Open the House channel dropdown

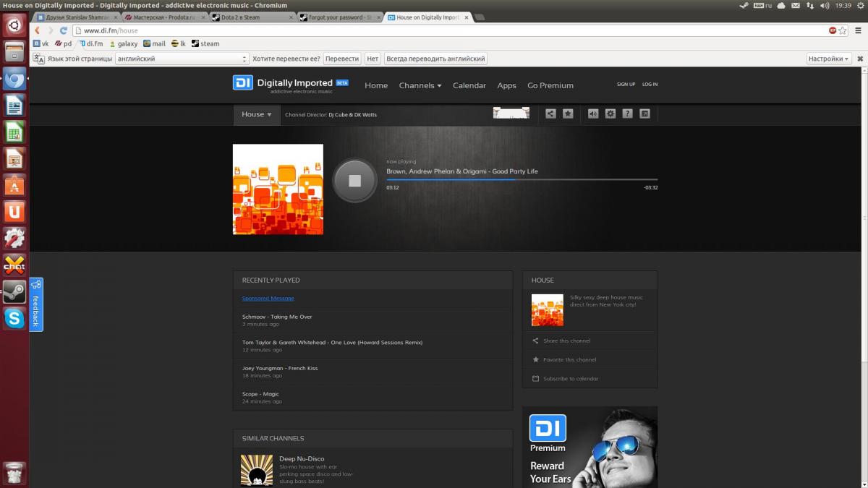point(257,114)
